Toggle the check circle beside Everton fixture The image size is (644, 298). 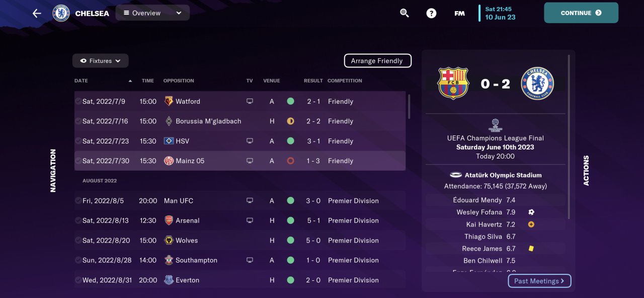pyautogui.click(x=78, y=280)
